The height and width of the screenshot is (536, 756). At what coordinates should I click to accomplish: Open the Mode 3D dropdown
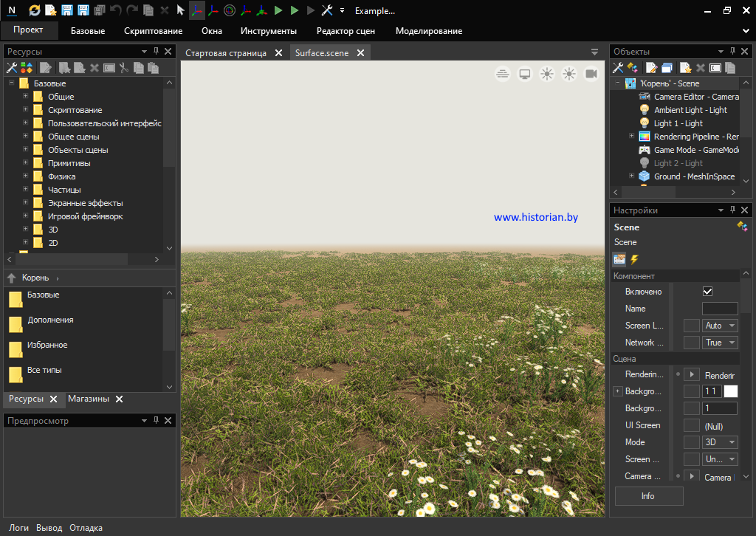click(720, 442)
